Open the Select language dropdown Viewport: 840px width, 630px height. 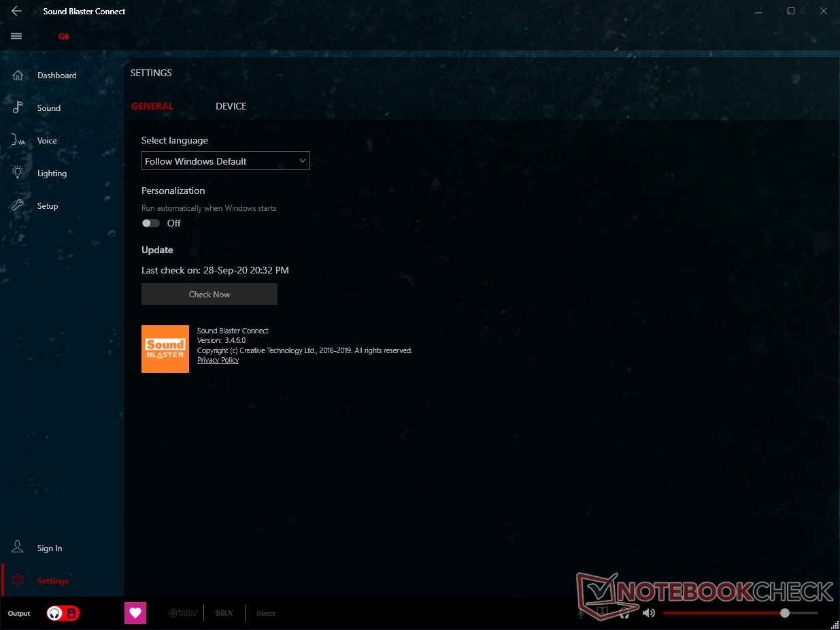(226, 161)
